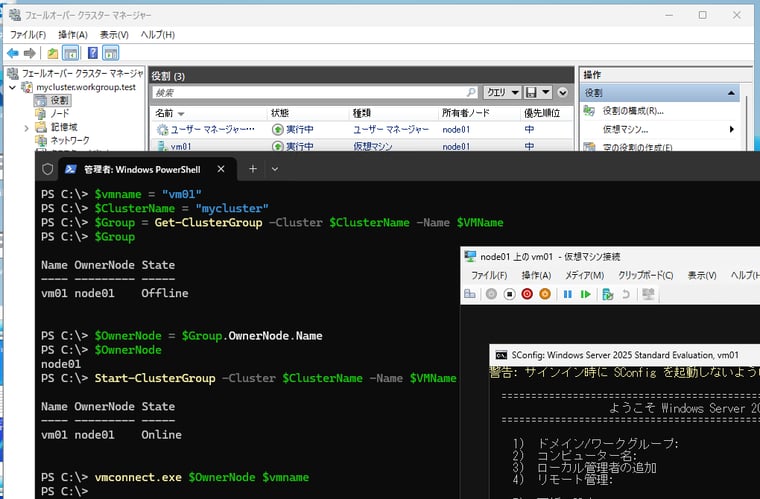Pause the VM with the blue pause icon
Screen dimensions: 760x499
coord(568,294)
